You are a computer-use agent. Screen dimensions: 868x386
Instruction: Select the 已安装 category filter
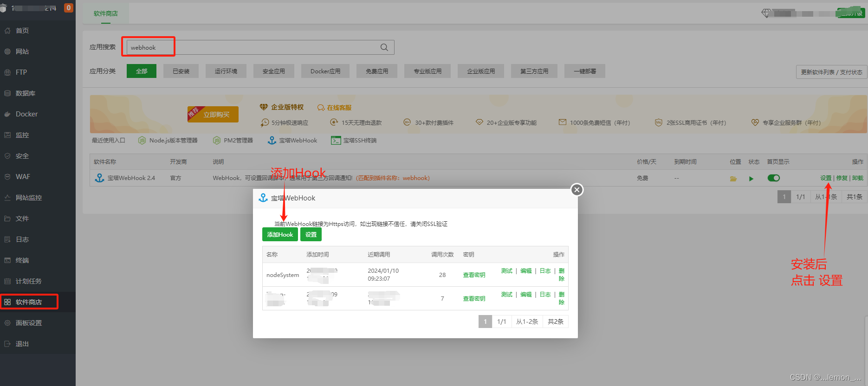(x=181, y=71)
